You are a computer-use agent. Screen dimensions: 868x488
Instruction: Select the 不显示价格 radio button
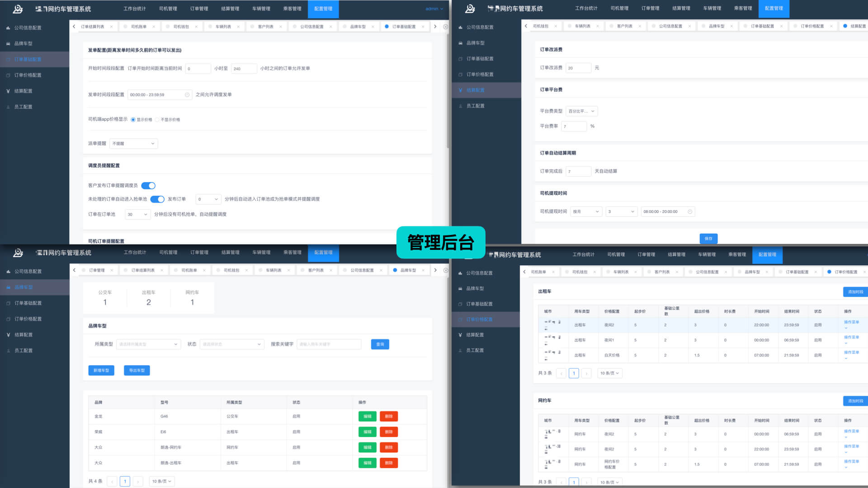[157, 120]
